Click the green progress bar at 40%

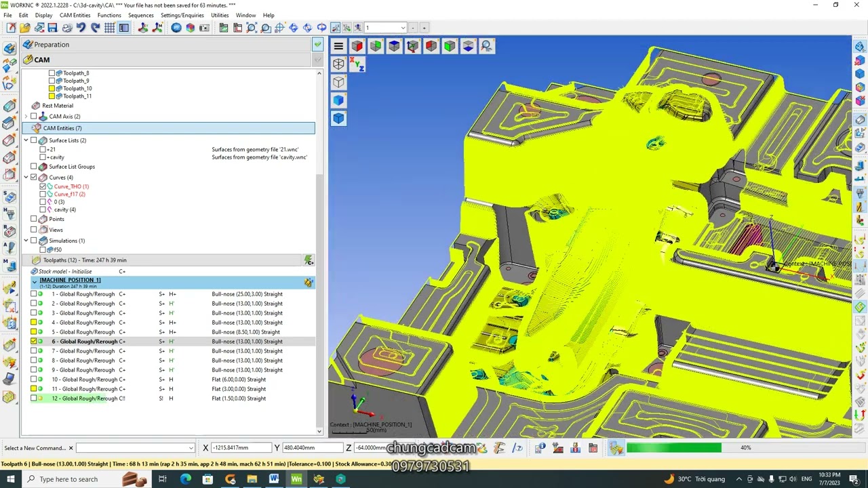pos(674,448)
